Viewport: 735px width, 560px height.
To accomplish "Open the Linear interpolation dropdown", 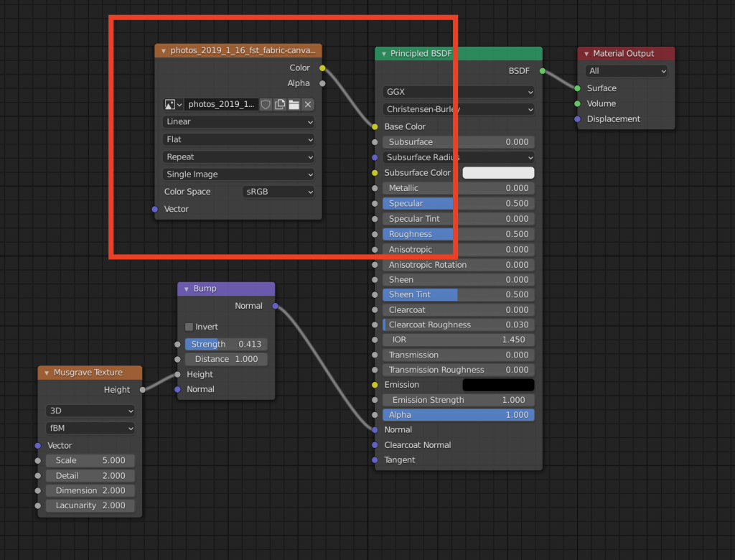I will [x=238, y=122].
